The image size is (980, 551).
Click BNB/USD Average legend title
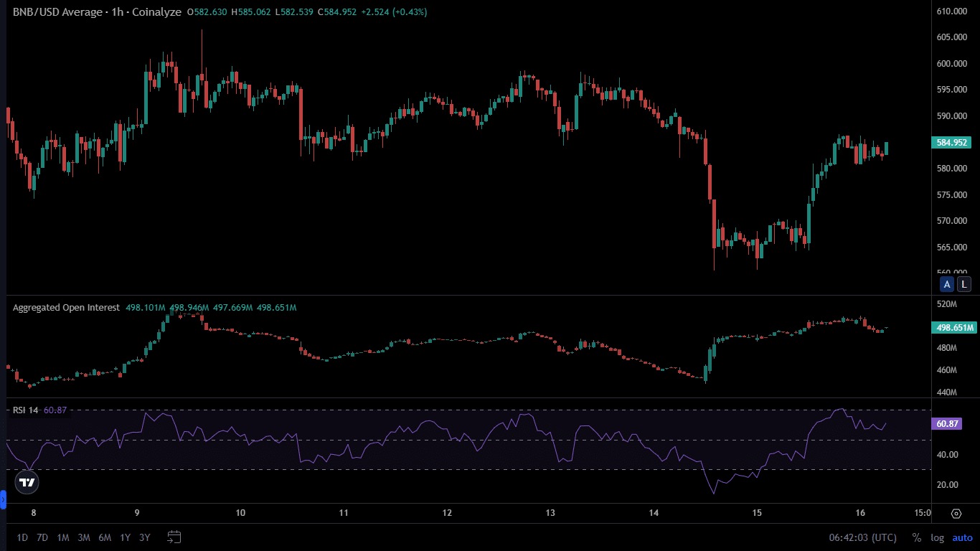click(97, 12)
